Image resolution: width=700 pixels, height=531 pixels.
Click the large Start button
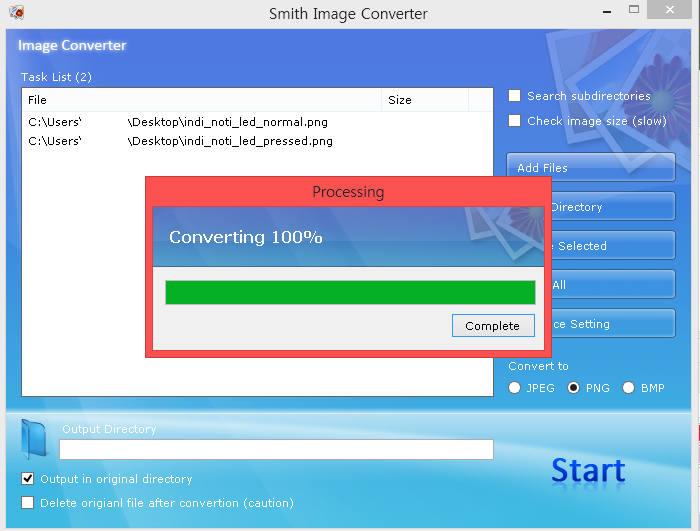(588, 470)
